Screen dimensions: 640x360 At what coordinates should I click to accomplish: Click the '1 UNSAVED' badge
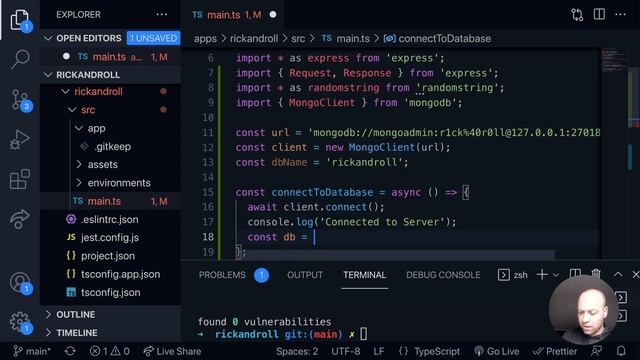click(153, 38)
